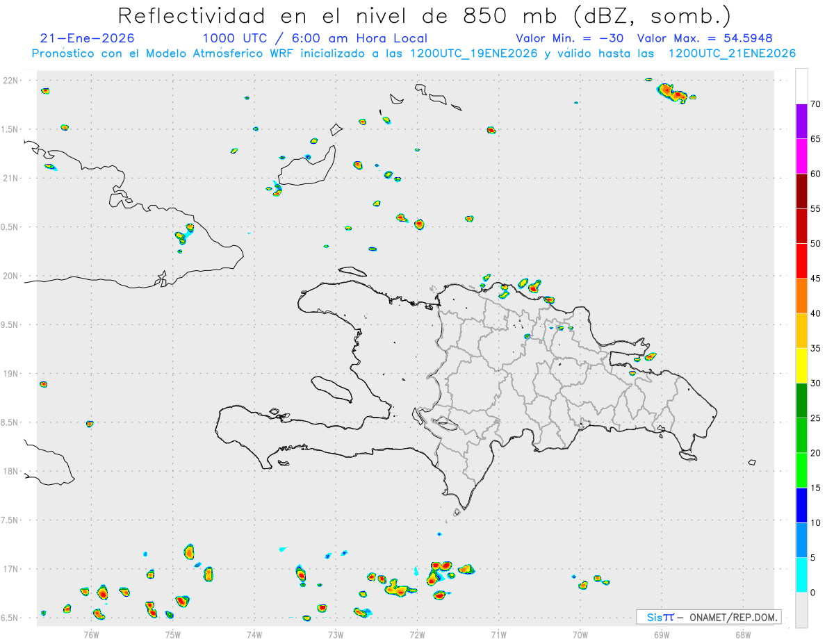Click the 'Valor Max. = 54.5948' readout

pos(705,38)
